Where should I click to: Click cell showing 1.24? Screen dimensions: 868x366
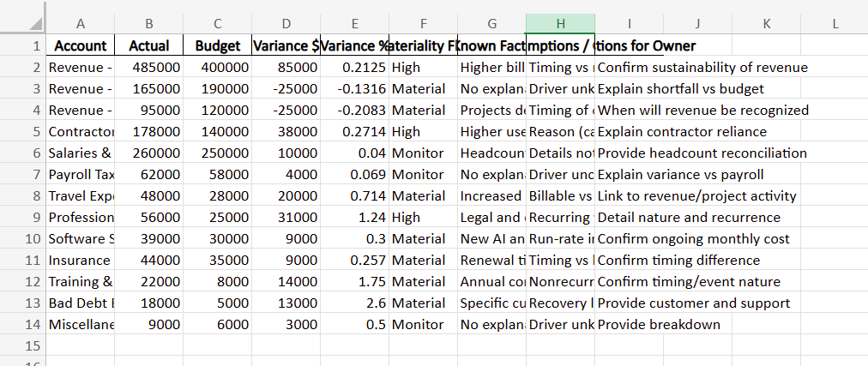[x=355, y=217]
